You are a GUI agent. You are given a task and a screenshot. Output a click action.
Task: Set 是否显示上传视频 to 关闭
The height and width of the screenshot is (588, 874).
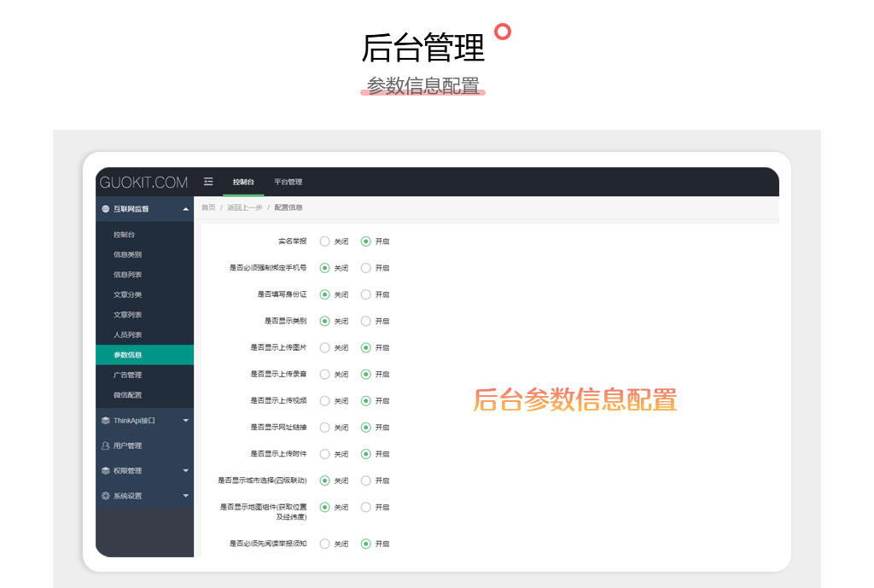point(324,401)
